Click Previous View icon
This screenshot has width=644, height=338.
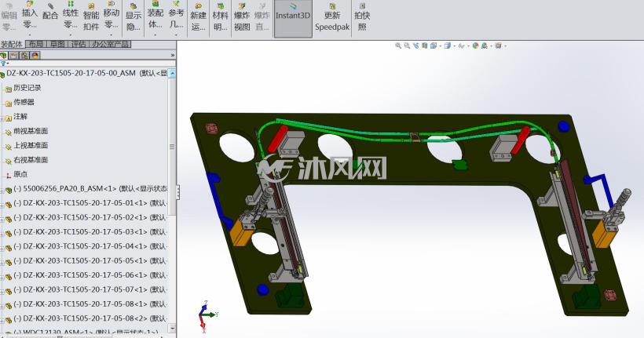click(x=415, y=45)
